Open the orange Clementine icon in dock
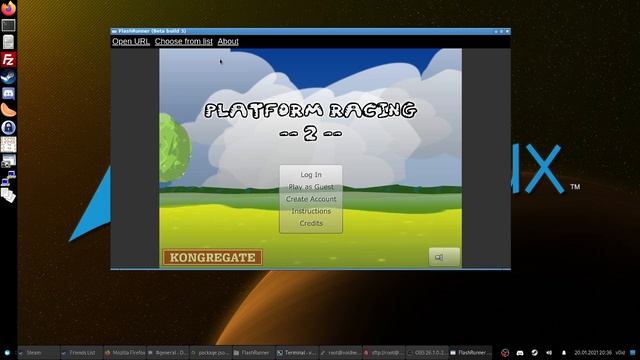 click(8, 110)
